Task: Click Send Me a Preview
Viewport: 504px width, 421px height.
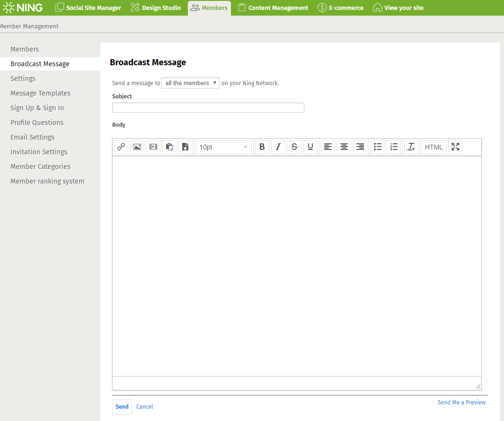Action: click(x=461, y=403)
